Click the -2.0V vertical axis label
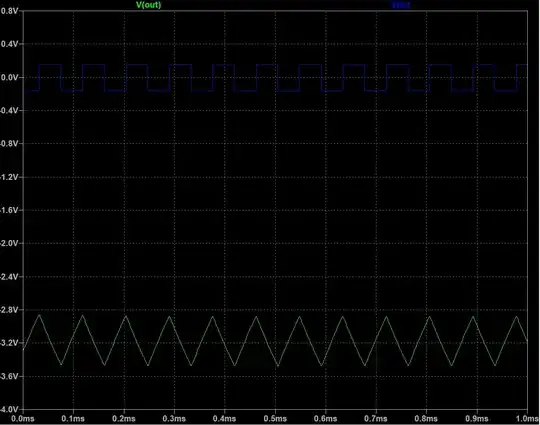 (x=9, y=243)
